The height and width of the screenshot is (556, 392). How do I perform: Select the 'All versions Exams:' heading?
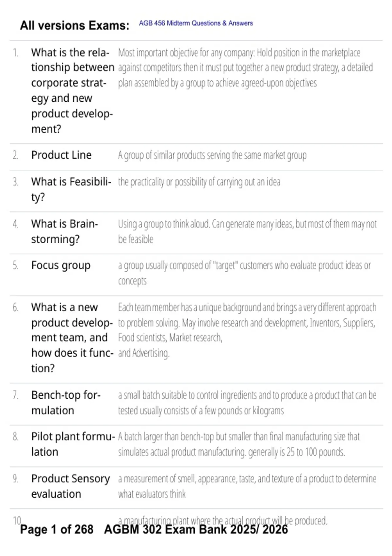tap(75, 26)
